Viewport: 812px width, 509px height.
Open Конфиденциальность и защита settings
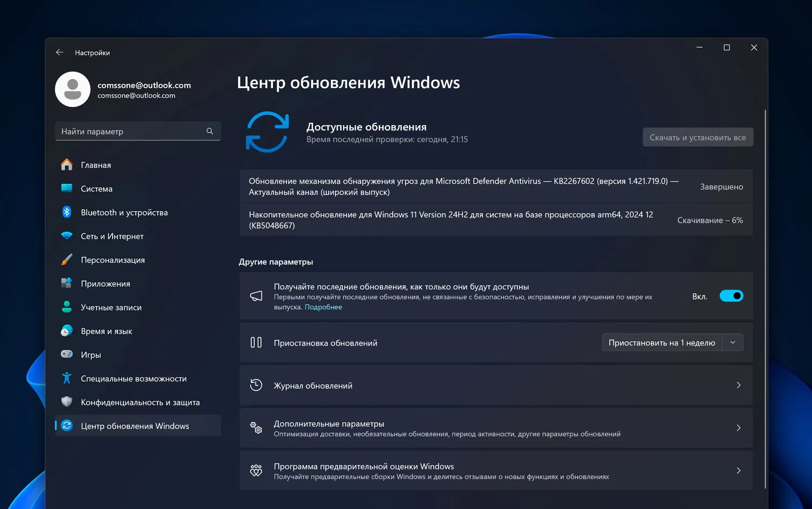(x=137, y=402)
